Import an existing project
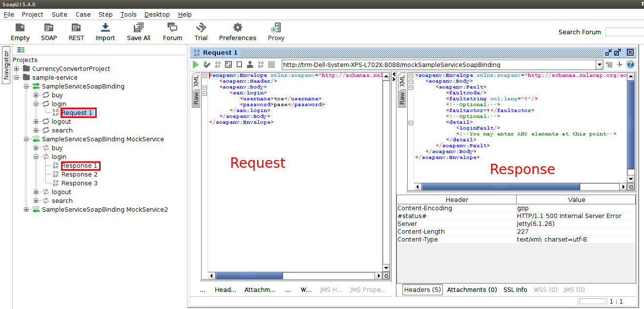The image size is (644, 309). tap(105, 31)
